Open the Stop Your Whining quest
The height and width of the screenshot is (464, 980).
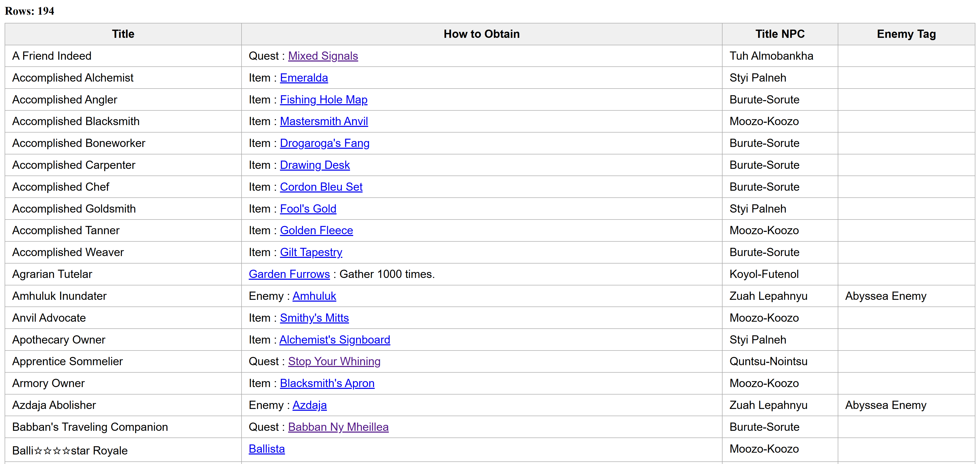point(334,361)
